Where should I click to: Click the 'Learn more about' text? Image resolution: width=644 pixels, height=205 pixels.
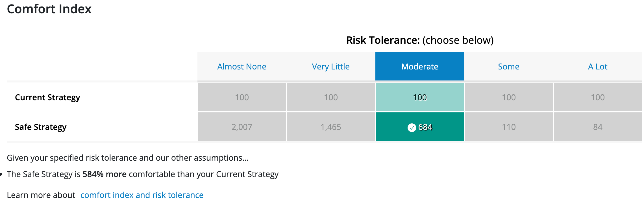[41, 195]
